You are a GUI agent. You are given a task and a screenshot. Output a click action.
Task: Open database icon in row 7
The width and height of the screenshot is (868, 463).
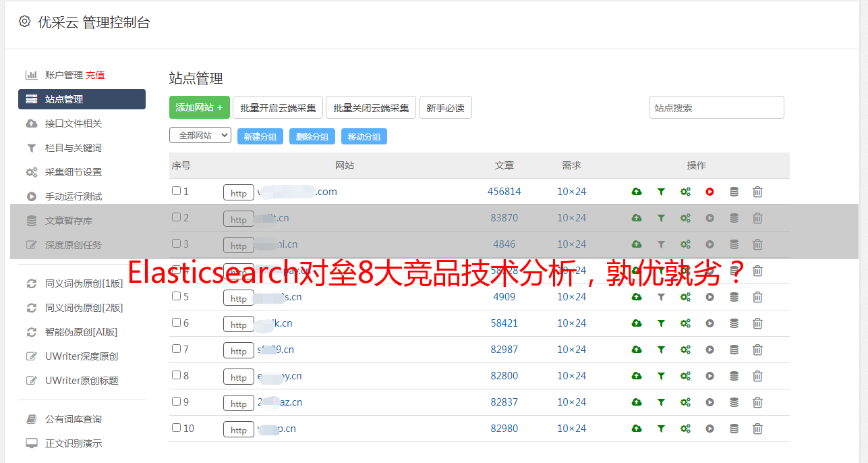pyautogui.click(x=734, y=350)
